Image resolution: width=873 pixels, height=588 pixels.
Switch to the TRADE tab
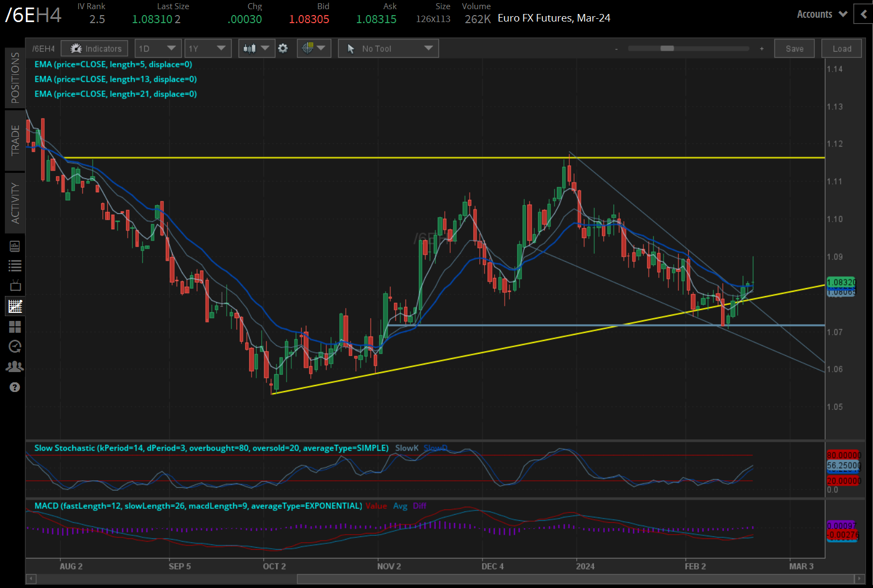pyautogui.click(x=15, y=141)
